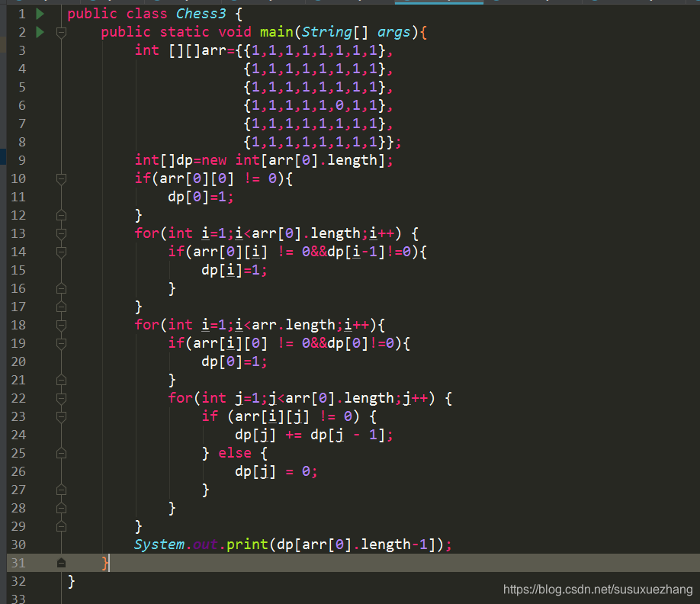
Task: Click the void keyword on line 2
Action: [235, 32]
